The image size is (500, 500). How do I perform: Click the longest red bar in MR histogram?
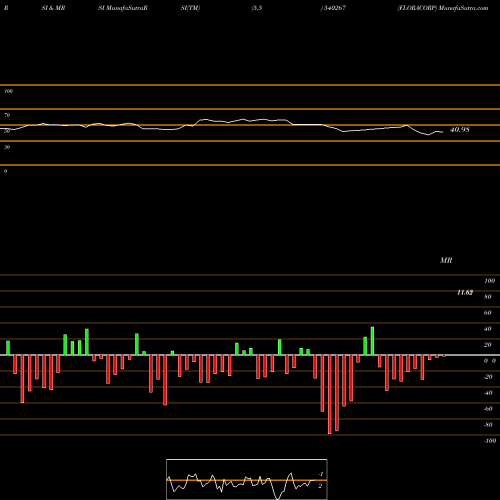pyautogui.click(x=330, y=394)
